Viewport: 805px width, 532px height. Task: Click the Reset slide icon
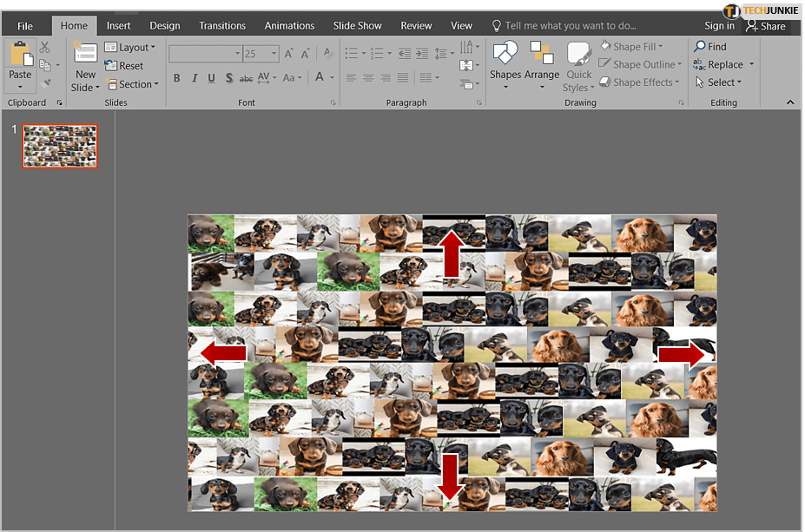[111, 66]
